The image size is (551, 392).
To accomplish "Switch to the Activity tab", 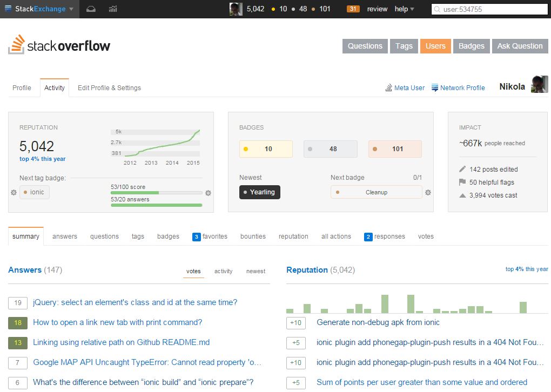I will point(55,88).
